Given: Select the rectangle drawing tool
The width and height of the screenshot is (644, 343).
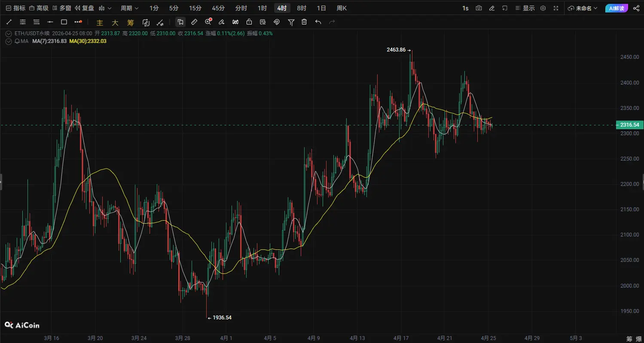Looking at the screenshot, I should coord(64,22).
